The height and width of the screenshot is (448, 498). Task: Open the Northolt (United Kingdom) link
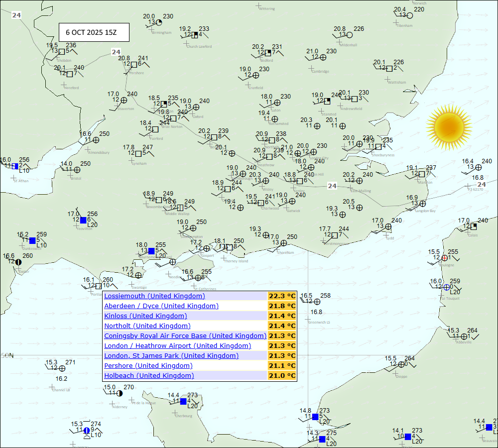147,326
